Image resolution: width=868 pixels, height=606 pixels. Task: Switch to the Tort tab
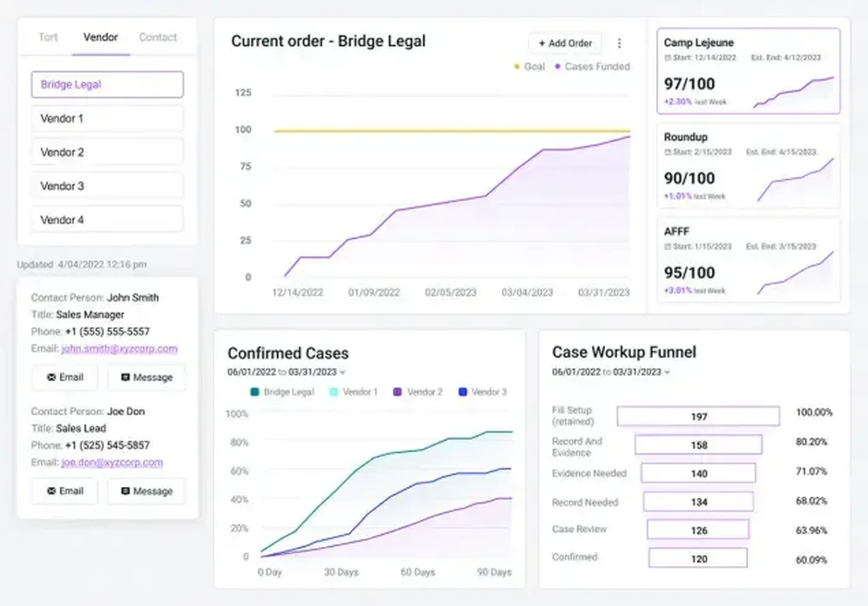click(48, 37)
